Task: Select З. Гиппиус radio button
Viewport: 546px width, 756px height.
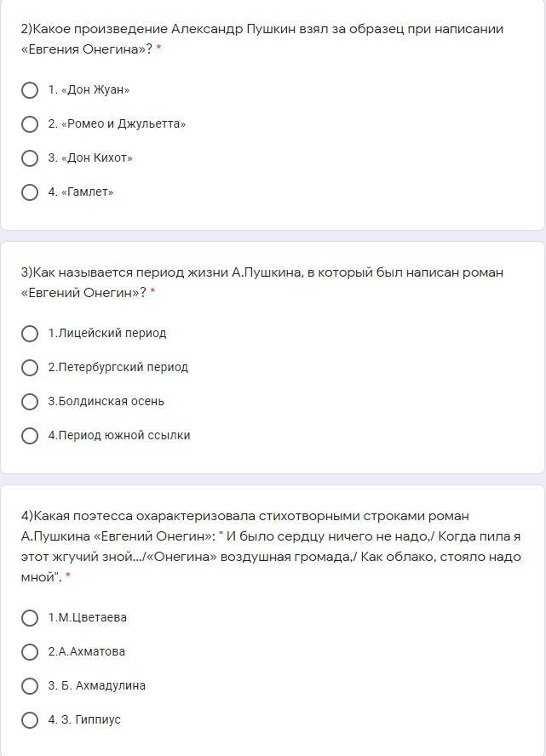Action: 30,720
